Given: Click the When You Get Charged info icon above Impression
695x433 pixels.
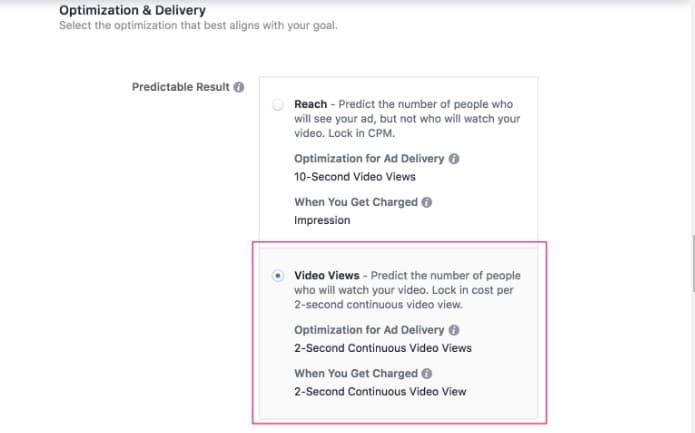Looking at the screenshot, I should pyautogui.click(x=426, y=202).
